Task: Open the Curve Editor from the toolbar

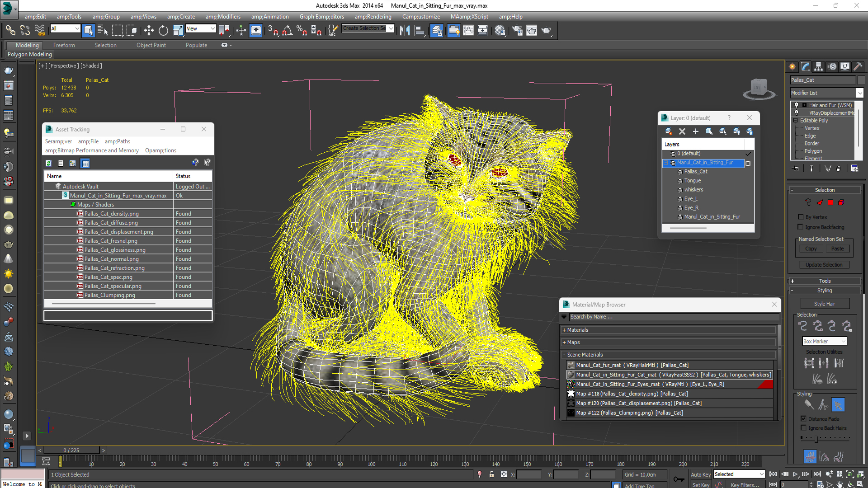Action: tap(468, 30)
